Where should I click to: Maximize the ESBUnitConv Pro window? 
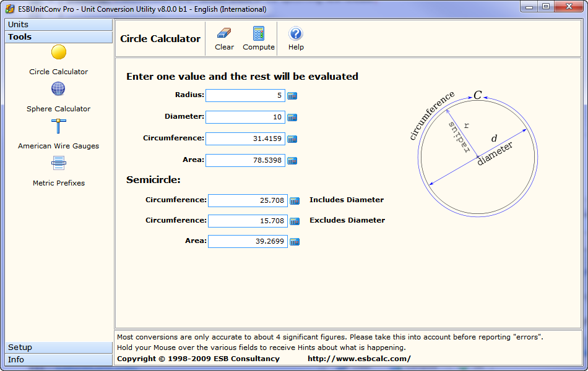pos(546,7)
